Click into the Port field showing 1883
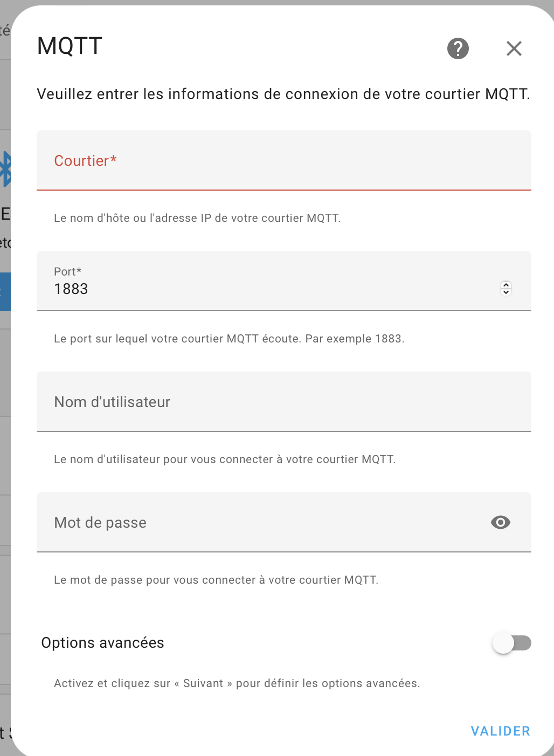554x756 pixels. [269, 289]
